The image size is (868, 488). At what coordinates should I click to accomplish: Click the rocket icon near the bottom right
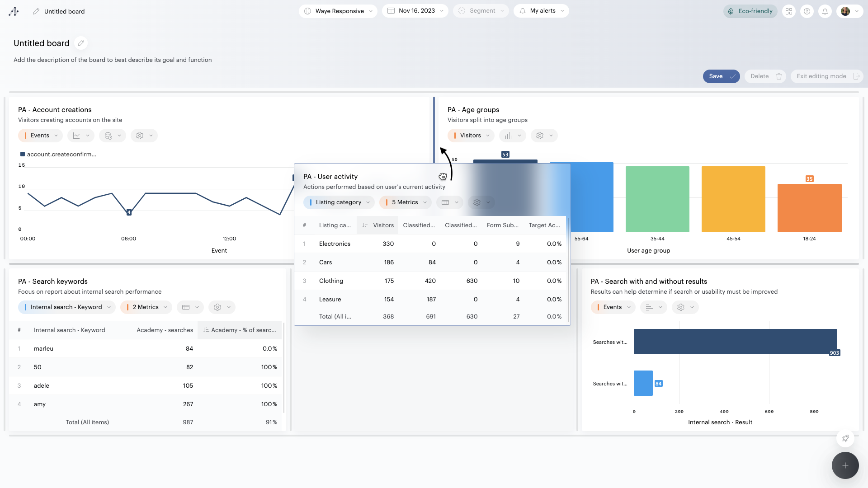845,438
